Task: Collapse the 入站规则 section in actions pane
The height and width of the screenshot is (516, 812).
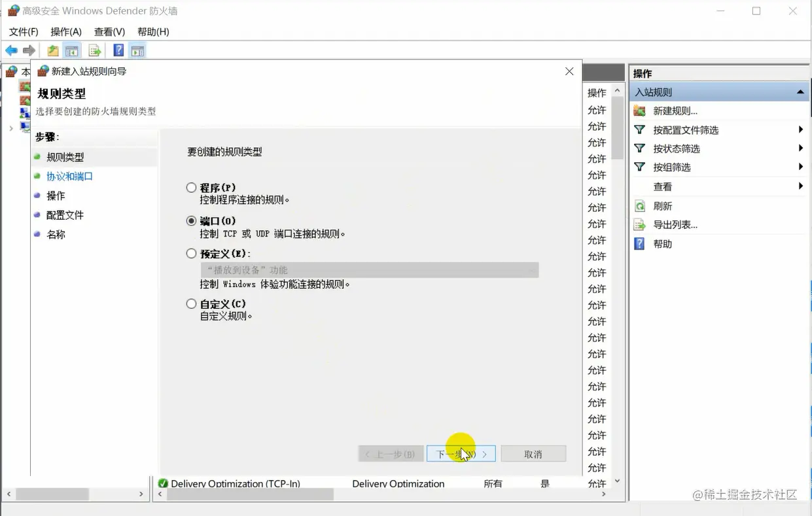Action: coord(800,92)
